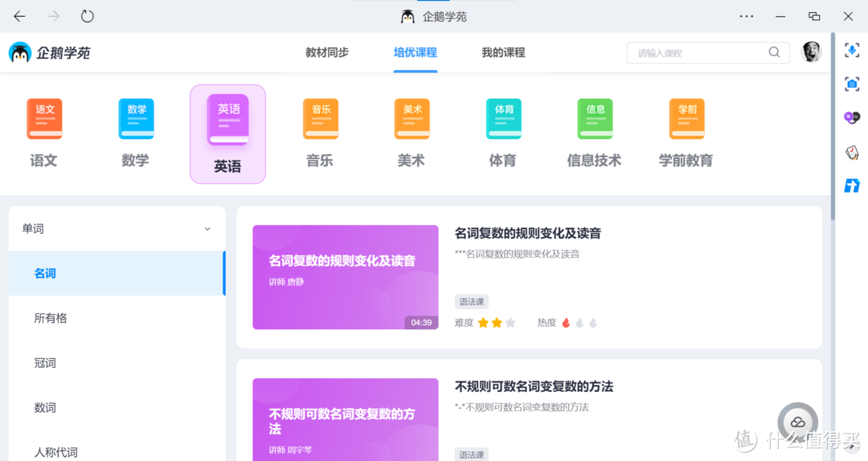Click the voice microphone sidebar icon
This screenshot has height=461, width=868.
[851, 51]
